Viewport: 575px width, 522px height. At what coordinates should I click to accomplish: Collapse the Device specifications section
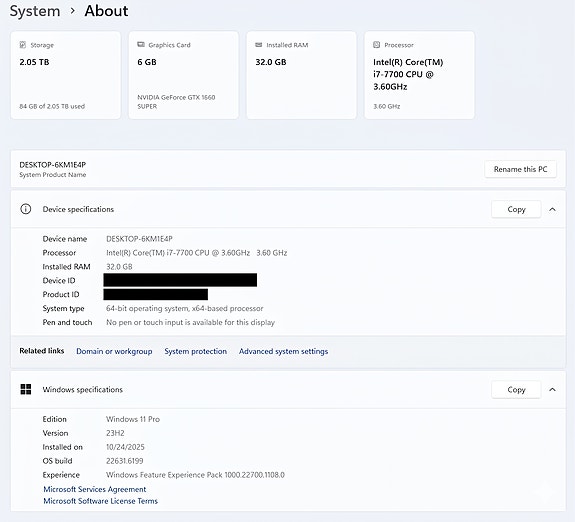552,209
